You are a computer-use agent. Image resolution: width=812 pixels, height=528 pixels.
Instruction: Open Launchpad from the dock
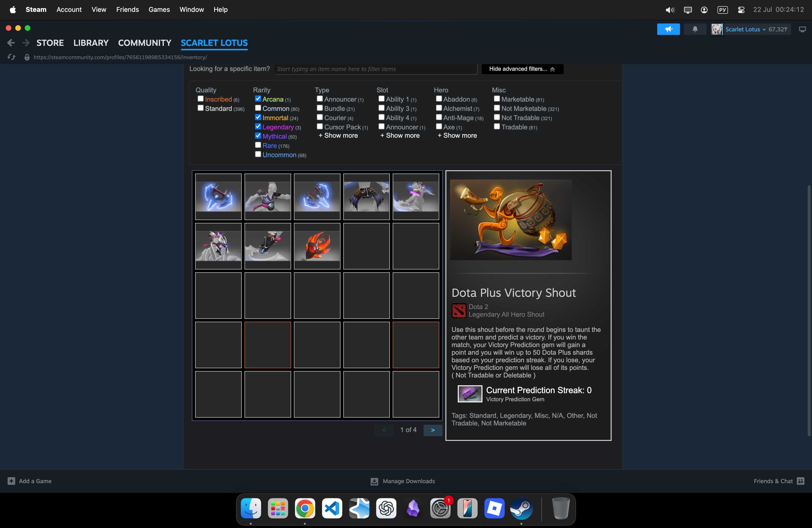(278, 508)
